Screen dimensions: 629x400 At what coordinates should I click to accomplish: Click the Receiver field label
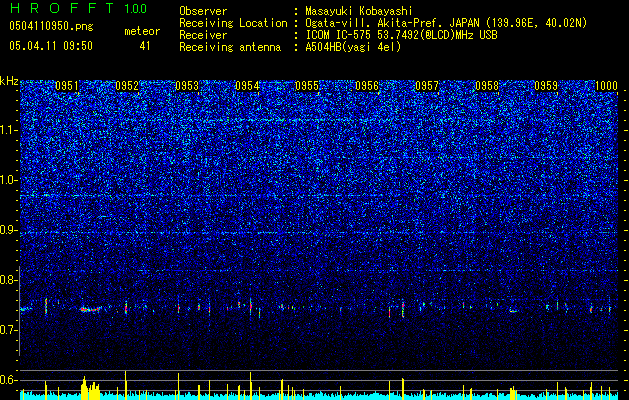pyautogui.click(x=203, y=35)
